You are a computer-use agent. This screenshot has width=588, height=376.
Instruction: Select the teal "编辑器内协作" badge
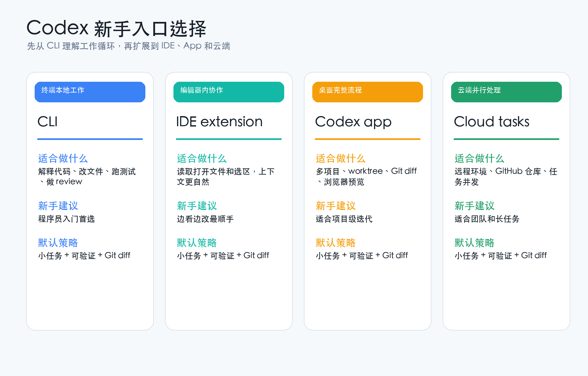click(229, 92)
